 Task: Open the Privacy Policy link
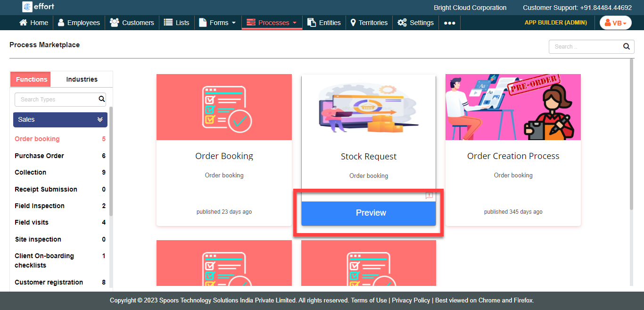411,301
